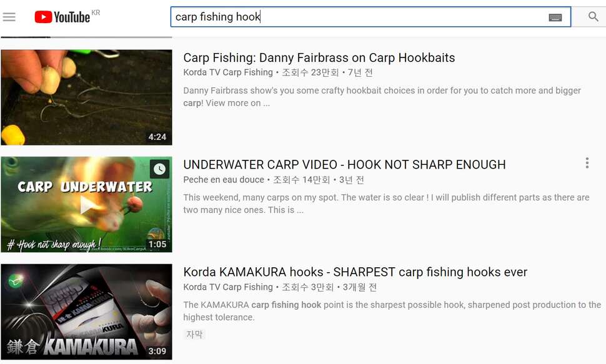This screenshot has height=364, width=606.
Task: Click the 자막 subtitles badge
Action: [194, 335]
